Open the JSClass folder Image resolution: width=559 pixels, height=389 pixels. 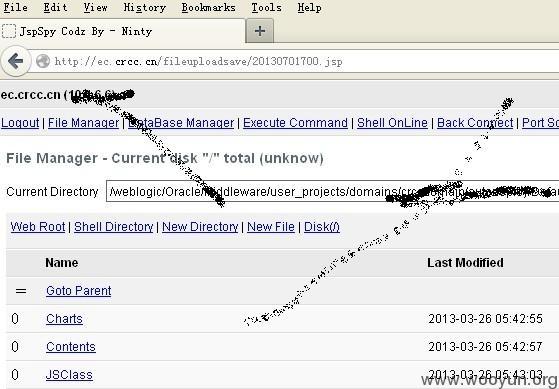69,375
